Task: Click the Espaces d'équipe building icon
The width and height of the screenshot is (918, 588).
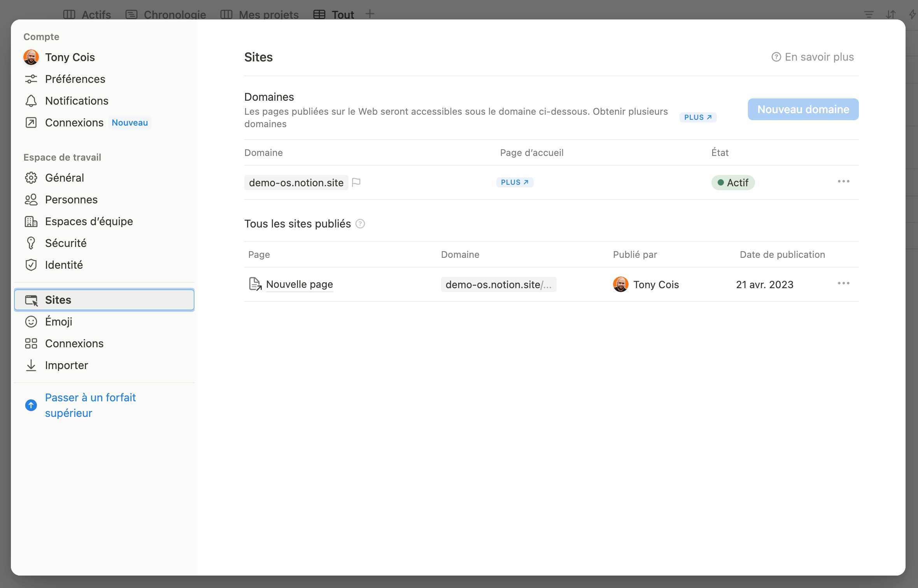Action: point(31,221)
